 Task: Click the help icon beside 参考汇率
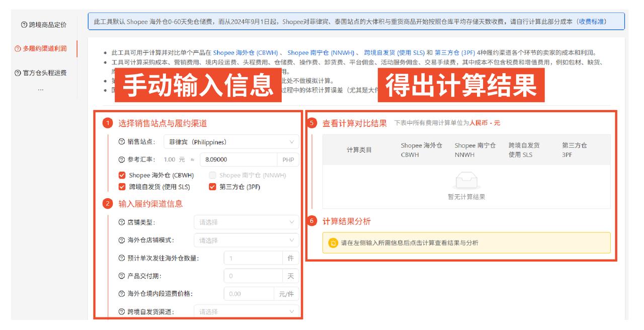click(x=121, y=159)
